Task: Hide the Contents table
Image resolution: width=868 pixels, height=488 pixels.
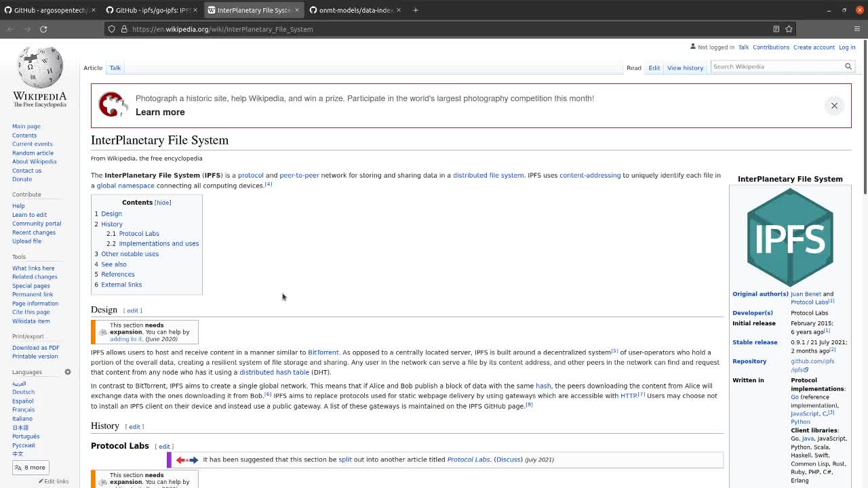Action: 163,203
